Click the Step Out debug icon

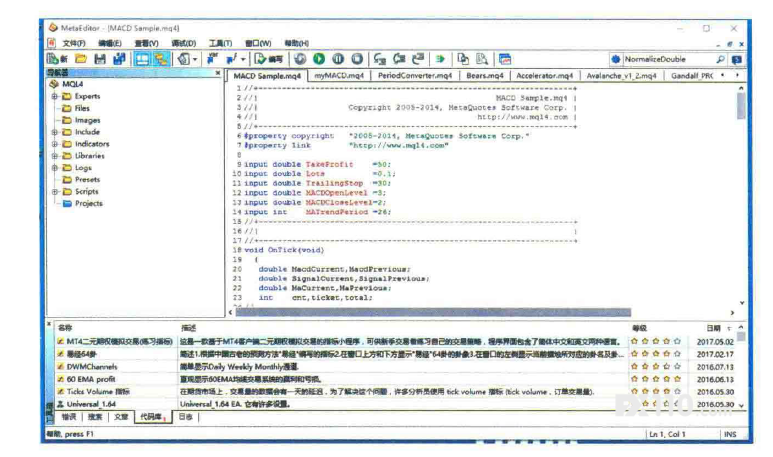point(418,59)
